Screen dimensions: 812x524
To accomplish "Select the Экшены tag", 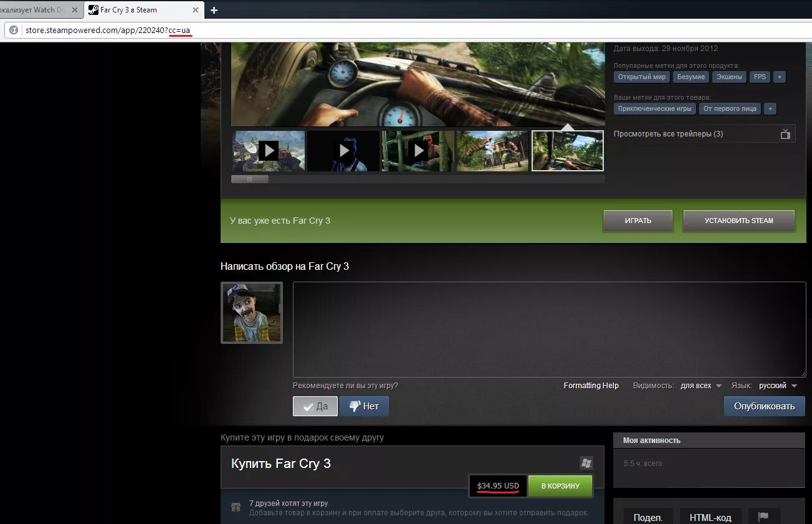I will coord(729,77).
